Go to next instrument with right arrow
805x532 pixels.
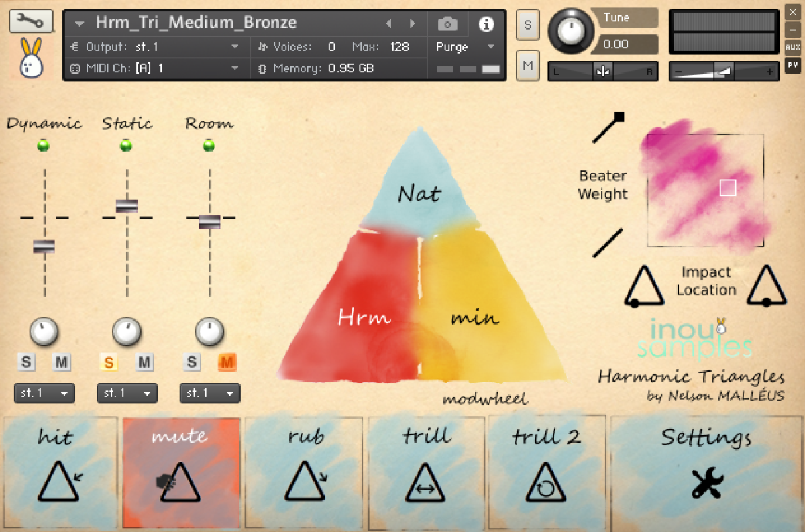(x=413, y=24)
